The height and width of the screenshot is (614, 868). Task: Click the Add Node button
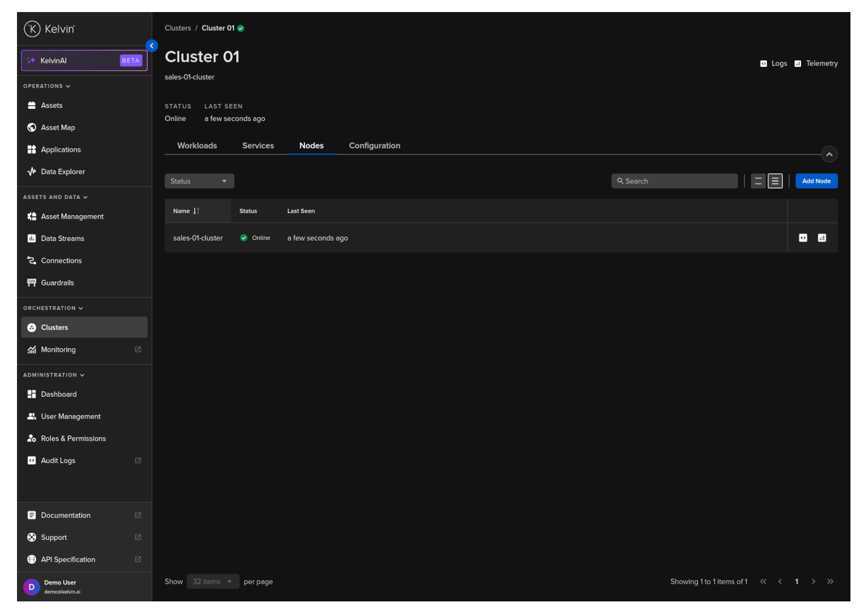[x=815, y=181]
